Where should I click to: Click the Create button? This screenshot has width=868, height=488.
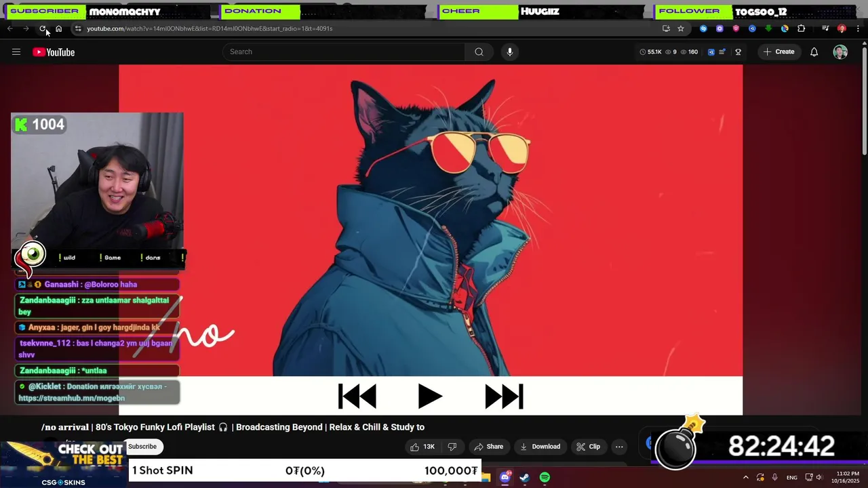(x=778, y=52)
